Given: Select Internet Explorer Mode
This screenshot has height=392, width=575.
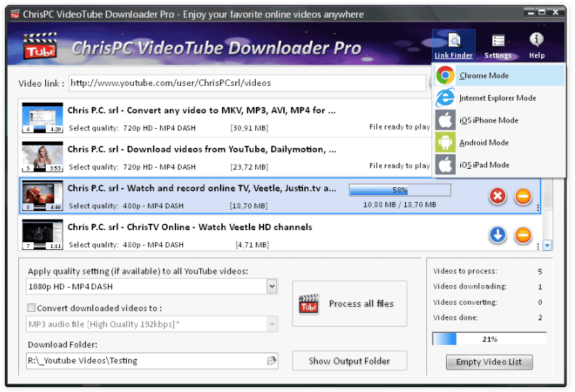Looking at the screenshot, I should coord(499,98).
